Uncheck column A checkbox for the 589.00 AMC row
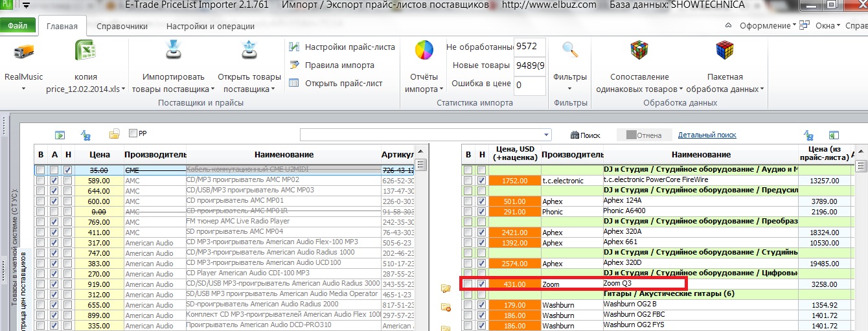 [54, 181]
